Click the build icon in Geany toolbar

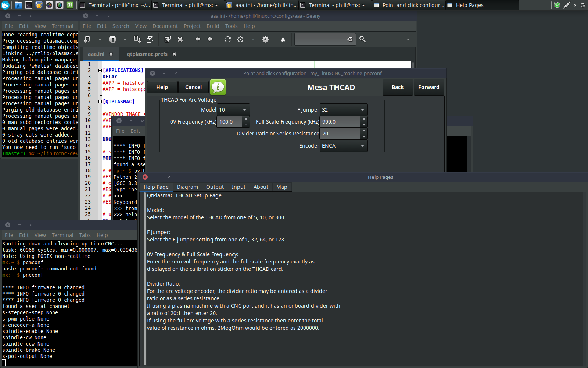click(240, 39)
